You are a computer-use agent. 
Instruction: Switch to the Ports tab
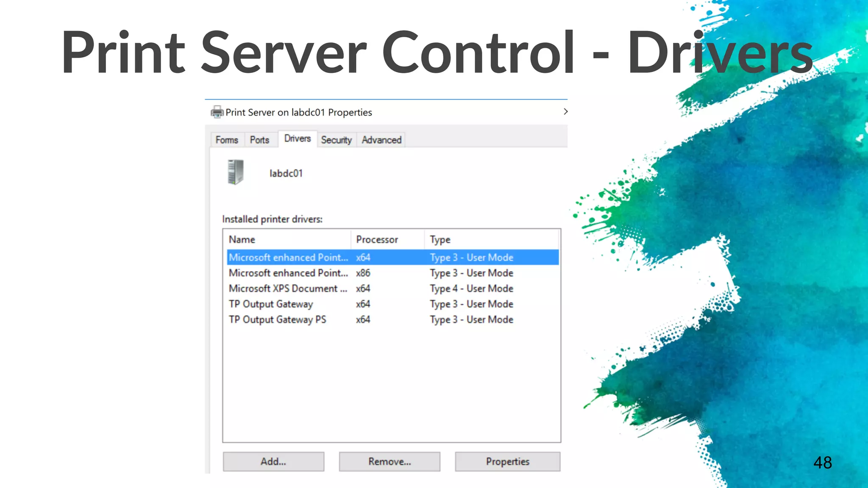259,140
